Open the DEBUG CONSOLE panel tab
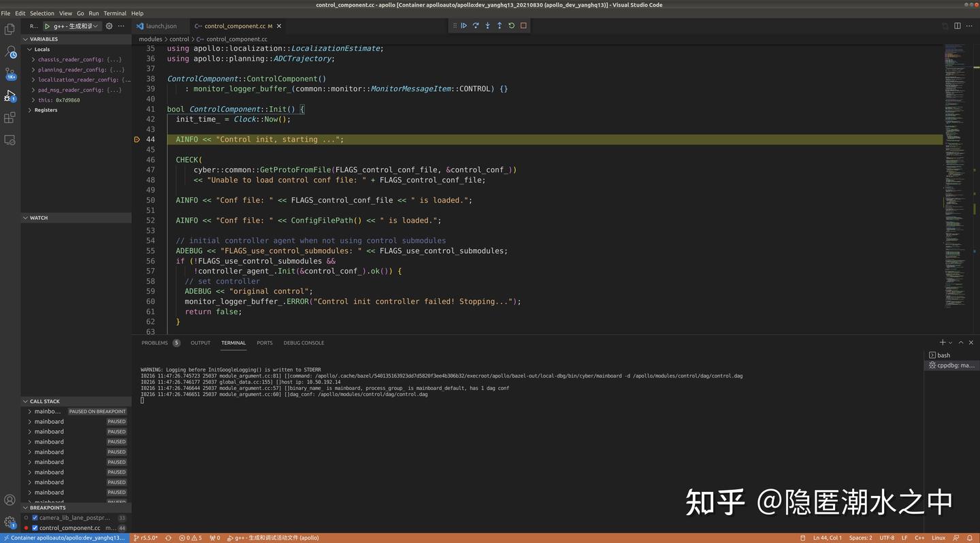This screenshot has height=543, width=980. click(304, 342)
